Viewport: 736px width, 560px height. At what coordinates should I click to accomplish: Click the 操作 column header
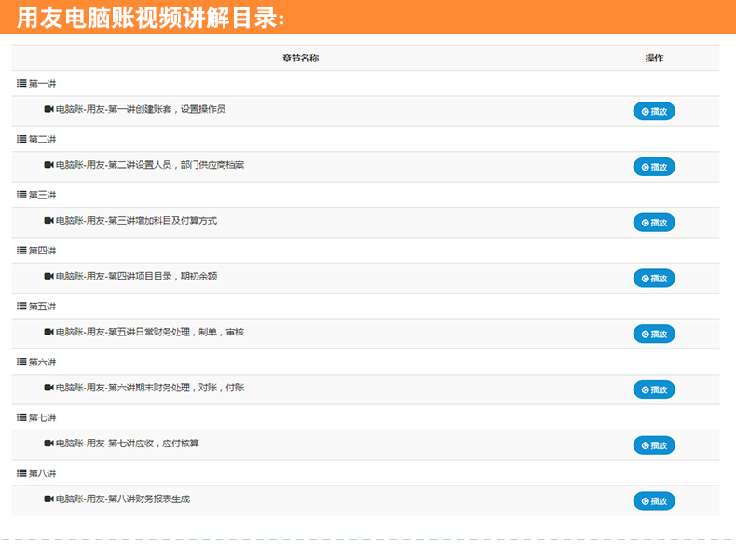[654, 58]
